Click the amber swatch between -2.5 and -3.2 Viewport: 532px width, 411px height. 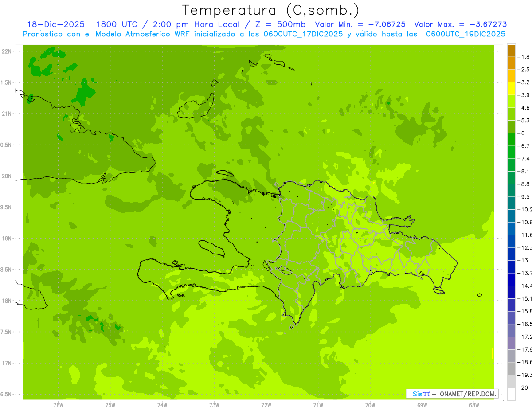(x=511, y=76)
